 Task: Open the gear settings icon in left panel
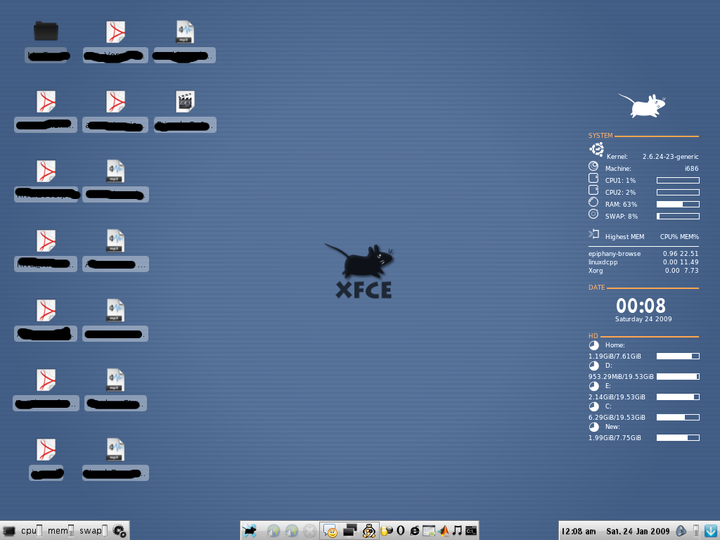tap(119, 531)
